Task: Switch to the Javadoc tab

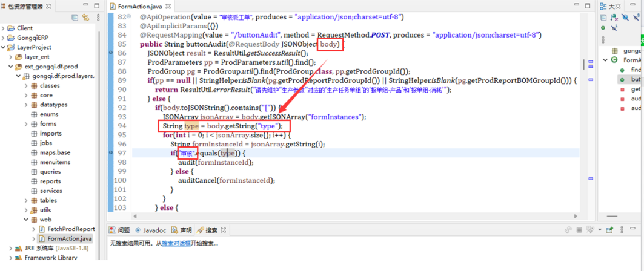Action: pyautogui.click(x=150, y=230)
